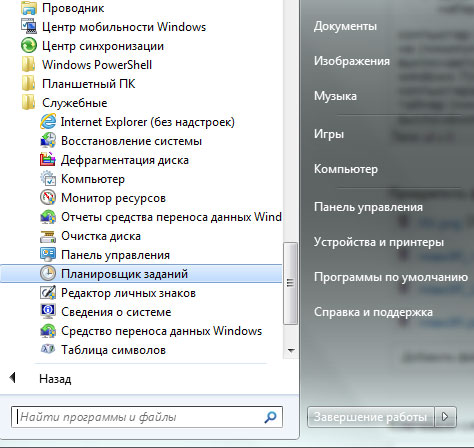
Task: Click the Internet Explorer (без надстроек) icon
Action: (x=48, y=121)
